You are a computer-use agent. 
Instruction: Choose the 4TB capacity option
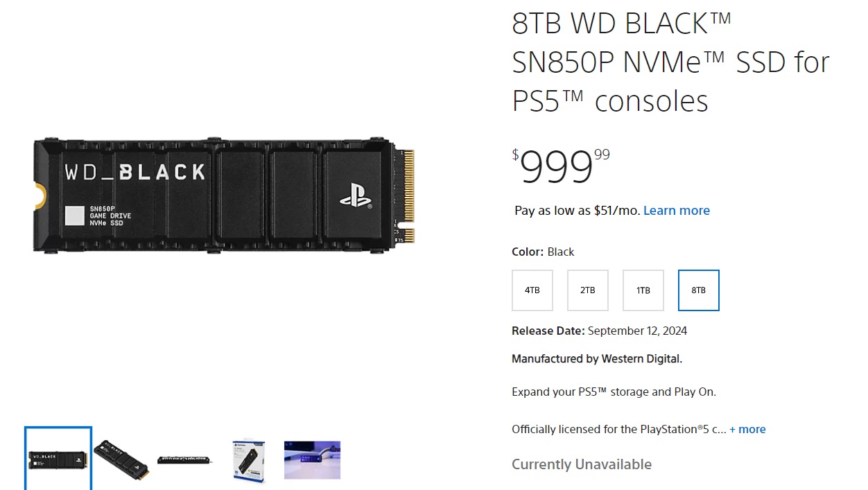pyautogui.click(x=532, y=290)
